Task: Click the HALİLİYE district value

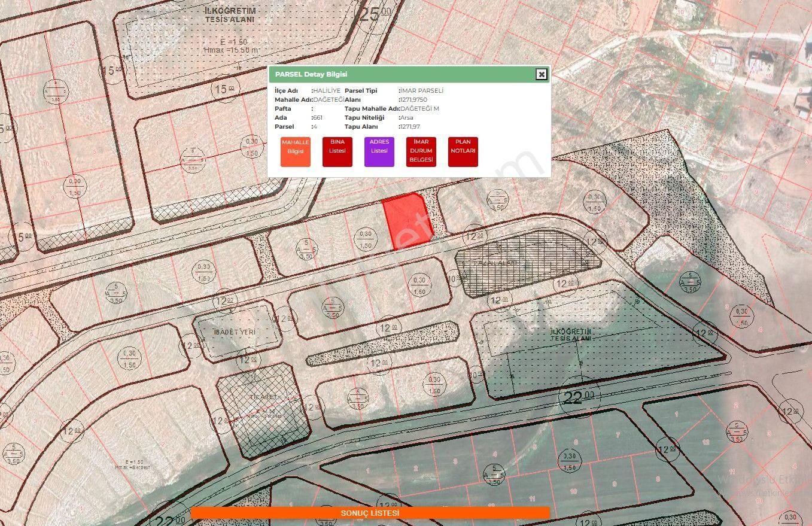Action: 327,90
